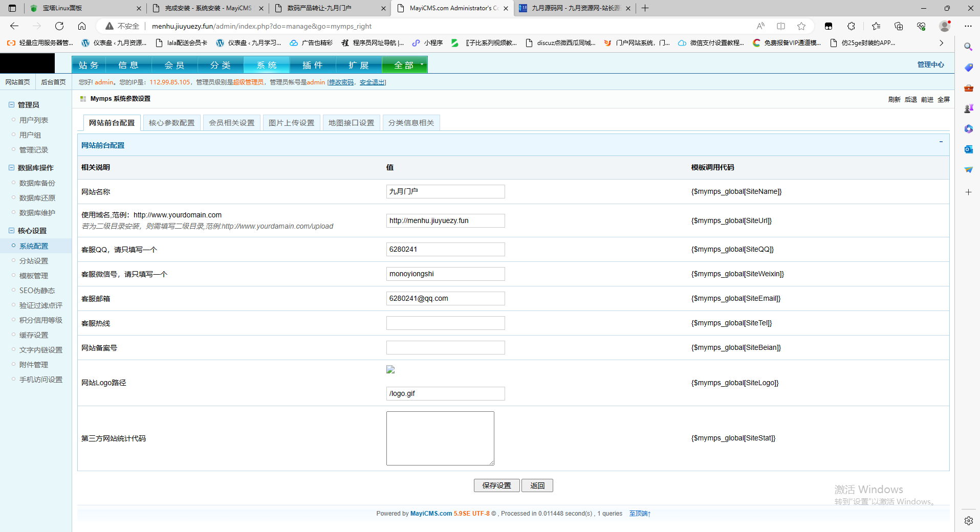Switch to 九月源码网 browser tab
Screen dimensions: 980x532
click(575, 8)
